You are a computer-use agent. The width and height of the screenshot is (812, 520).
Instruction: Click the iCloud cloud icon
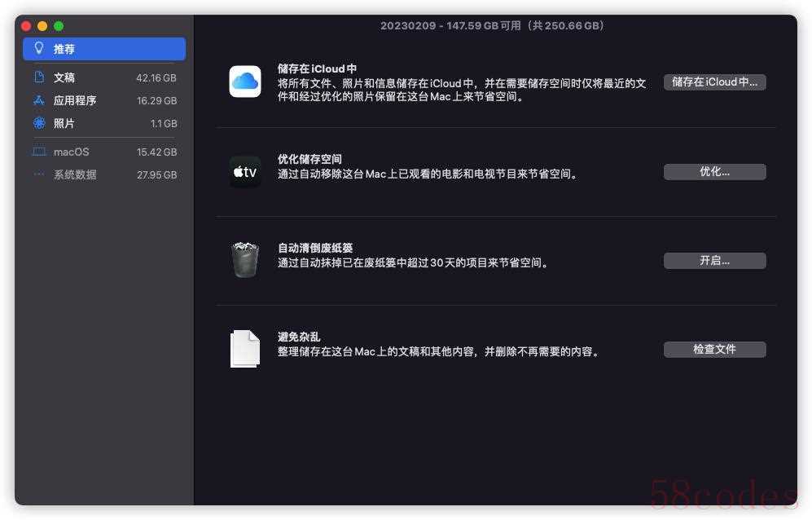(245, 82)
